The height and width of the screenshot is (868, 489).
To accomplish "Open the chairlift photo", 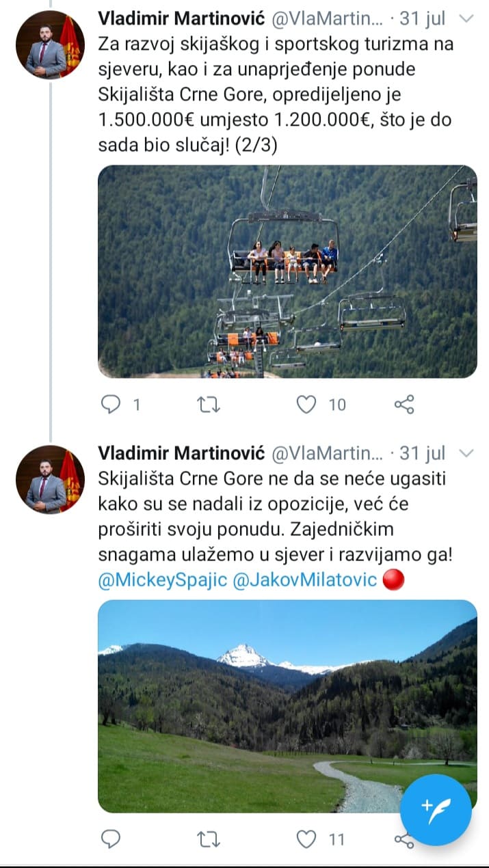I will (x=288, y=271).
